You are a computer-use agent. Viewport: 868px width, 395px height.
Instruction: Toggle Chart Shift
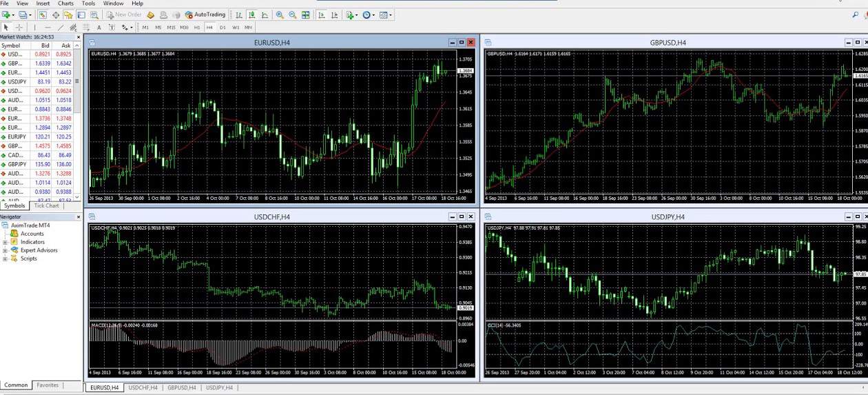334,14
